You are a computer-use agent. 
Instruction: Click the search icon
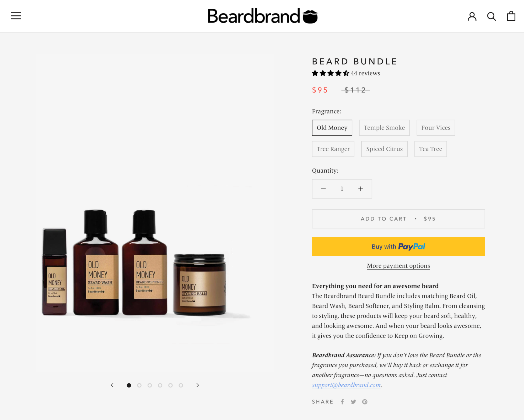[x=492, y=16]
